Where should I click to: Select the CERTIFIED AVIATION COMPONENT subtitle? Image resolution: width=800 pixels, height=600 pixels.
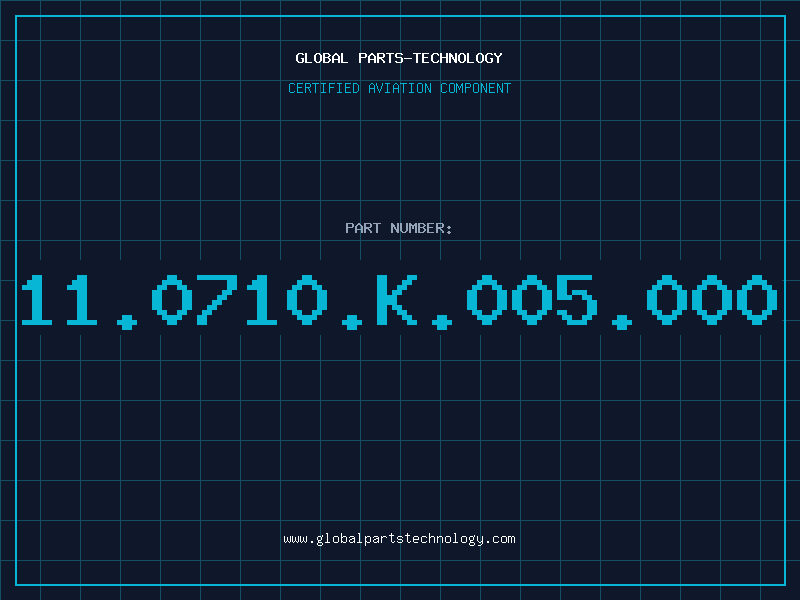point(399,88)
